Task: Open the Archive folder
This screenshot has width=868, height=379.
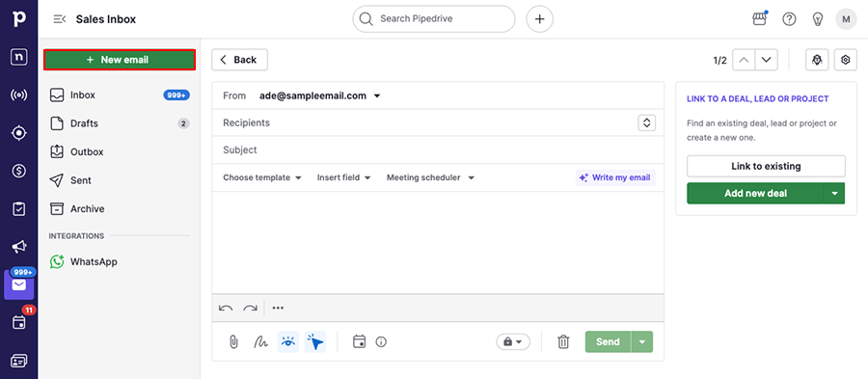Action: (x=119, y=208)
